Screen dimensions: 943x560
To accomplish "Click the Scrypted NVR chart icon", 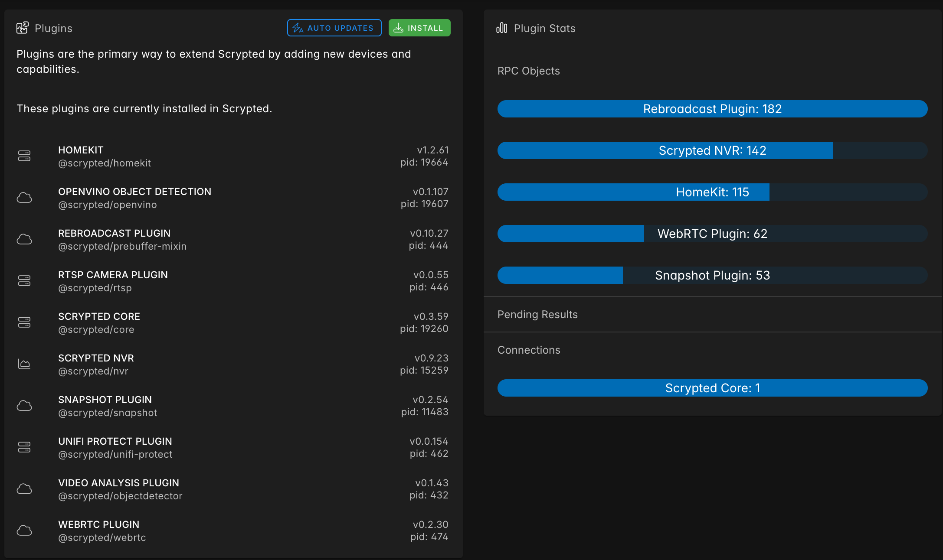I will tap(24, 364).
